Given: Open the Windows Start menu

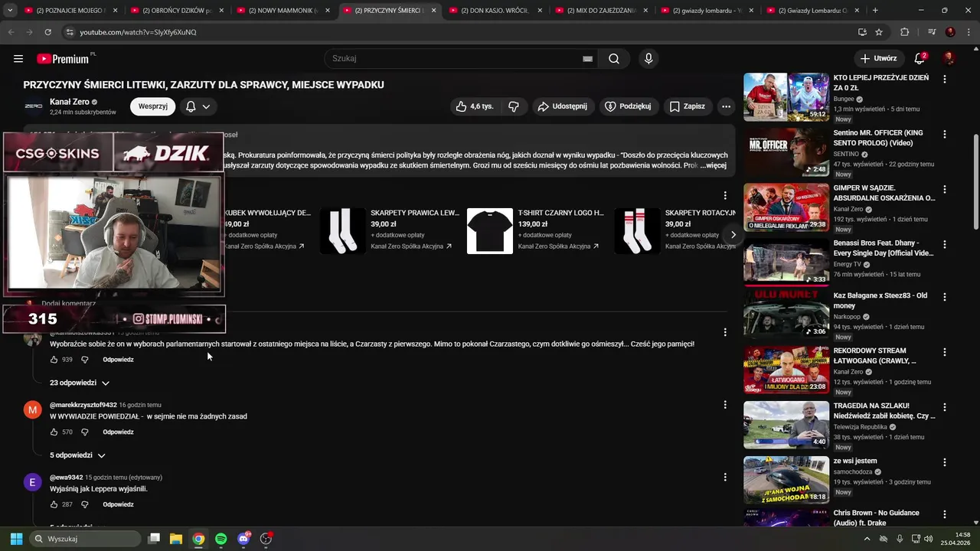Looking at the screenshot, I should pos(16,539).
